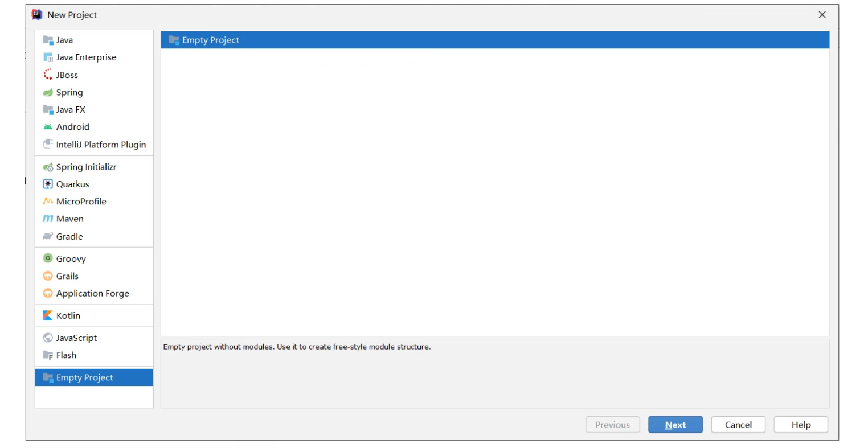This screenshot has height=448, width=868.
Task: Pick the Android robot icon
Action: [48, 127]
